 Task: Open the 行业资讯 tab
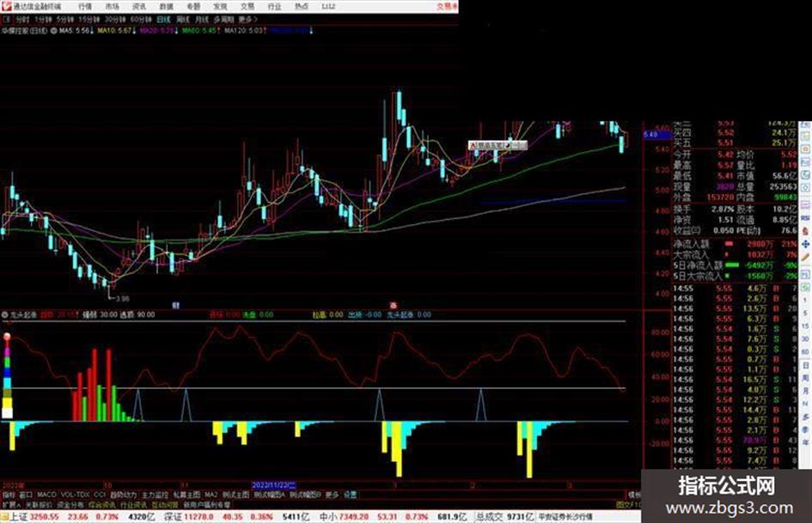133,504
